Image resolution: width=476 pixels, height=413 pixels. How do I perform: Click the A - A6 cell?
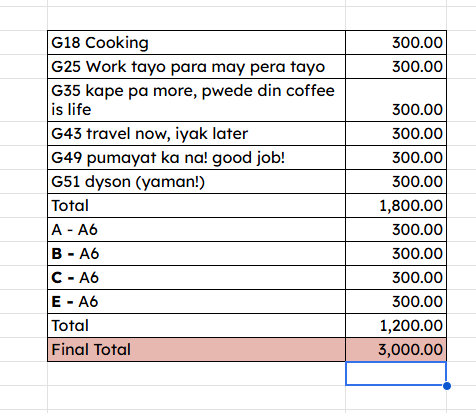click(x=196, y=230)
